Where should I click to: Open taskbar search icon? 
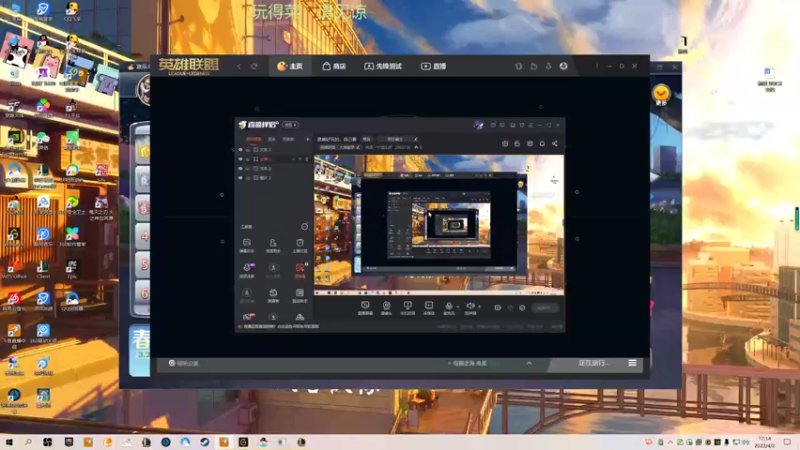(x=28, y=442)
